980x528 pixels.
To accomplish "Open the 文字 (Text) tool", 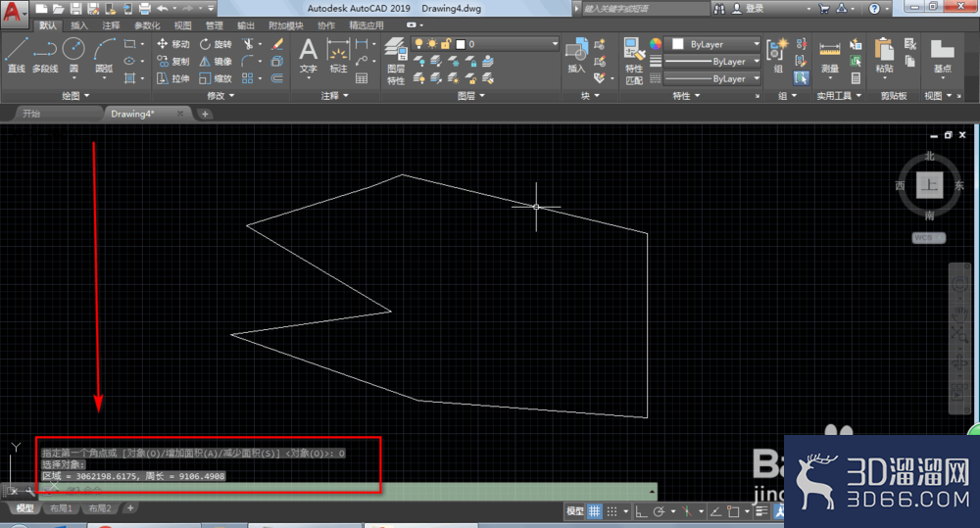I will click(308, 56).
